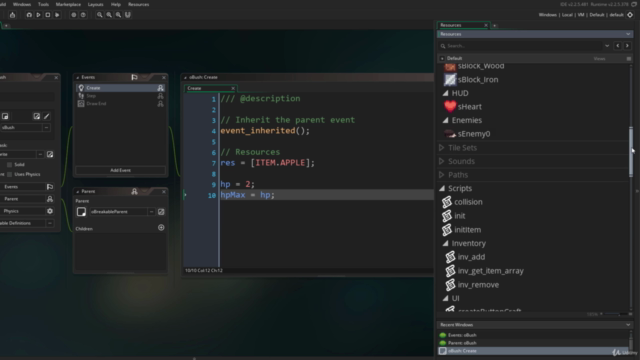Open the Windows menu
Viewport: 640px width, 360px height.
coord(22,4)
